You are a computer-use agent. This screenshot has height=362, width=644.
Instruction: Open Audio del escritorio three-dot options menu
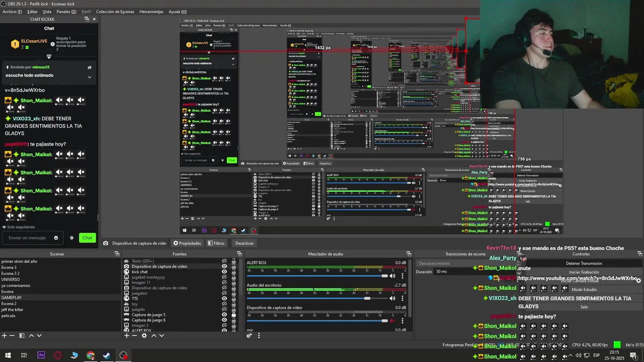(403, 298)
